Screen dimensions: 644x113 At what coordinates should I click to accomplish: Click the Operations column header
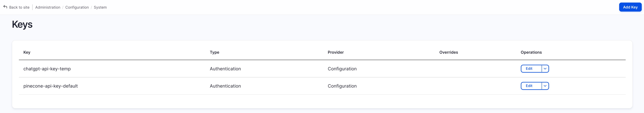point(531,52)
